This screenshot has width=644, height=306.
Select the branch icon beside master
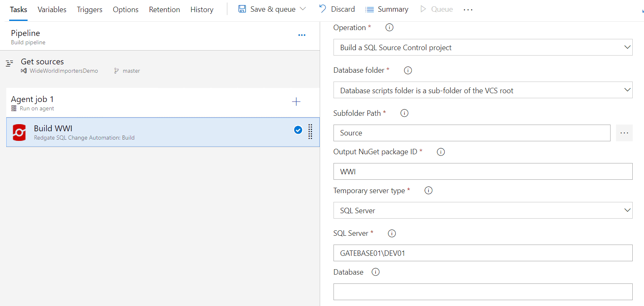(117, 71)
